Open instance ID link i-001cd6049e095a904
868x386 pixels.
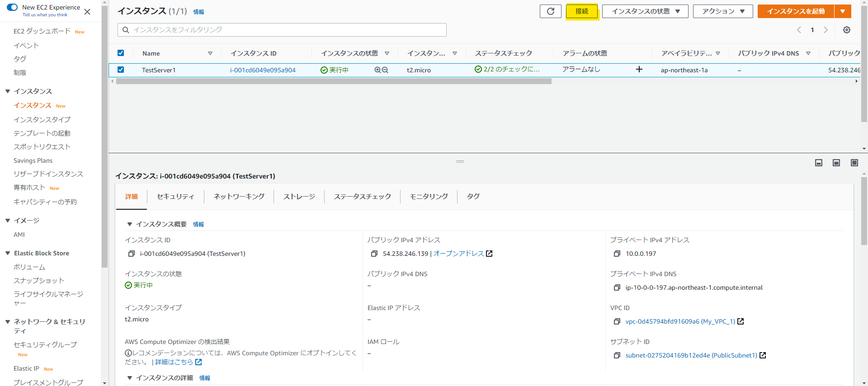[263, 70]
